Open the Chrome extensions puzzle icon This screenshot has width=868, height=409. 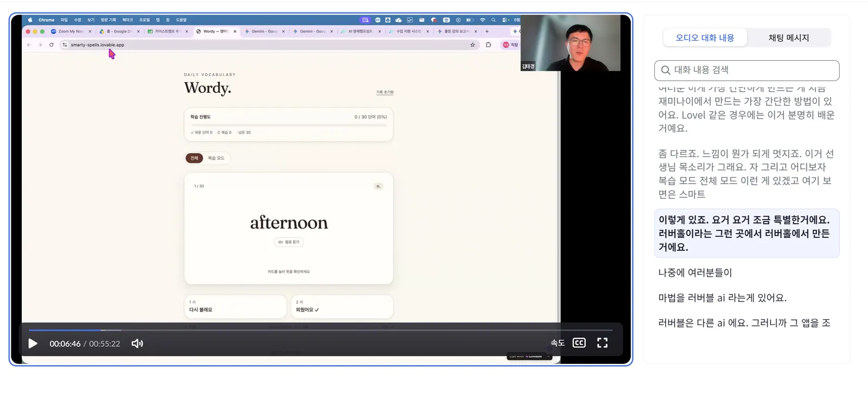488,45
